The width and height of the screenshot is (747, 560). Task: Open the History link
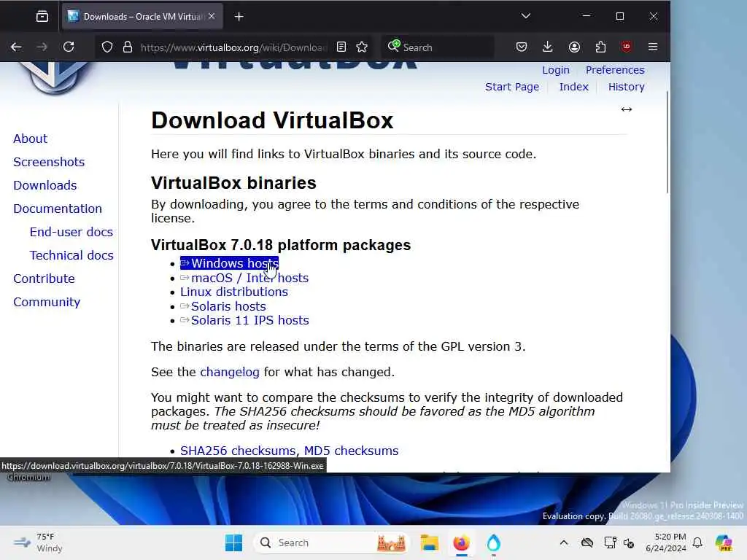pyautogui.click(x=627, y=87)
